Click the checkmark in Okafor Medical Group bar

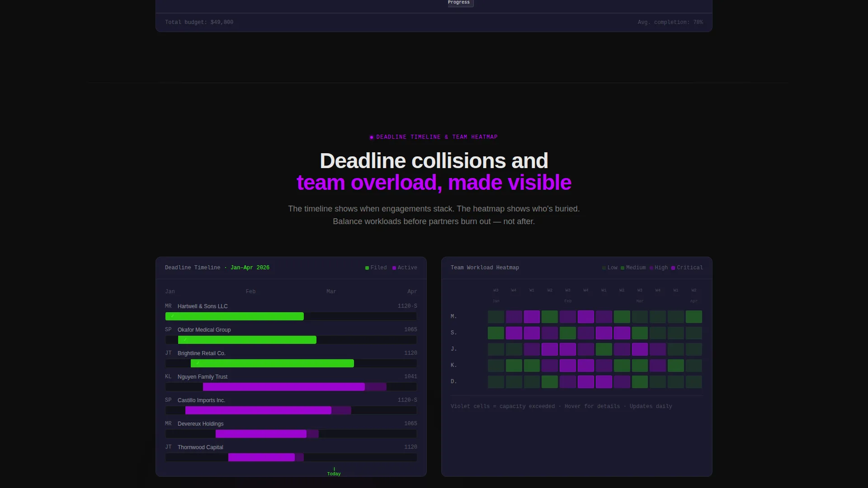(x=185, y=340)
